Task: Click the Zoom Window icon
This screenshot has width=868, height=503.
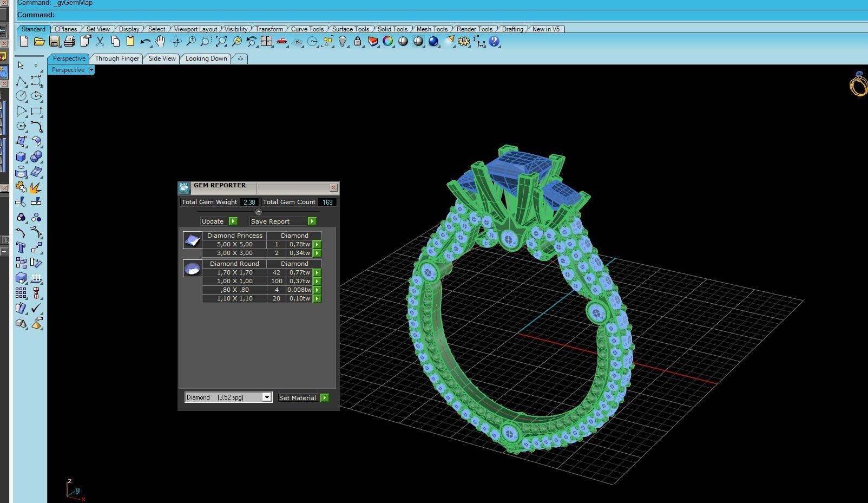Action: (x=206, y=42)
